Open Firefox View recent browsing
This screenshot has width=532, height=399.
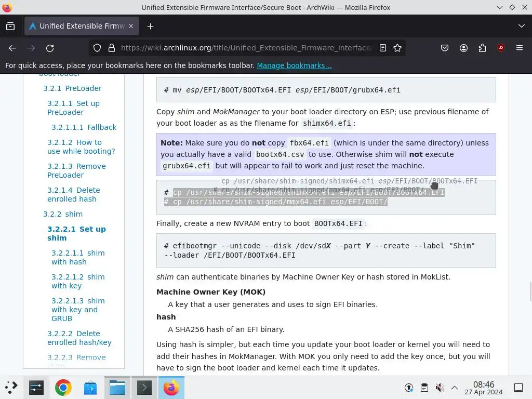(10, 26)
